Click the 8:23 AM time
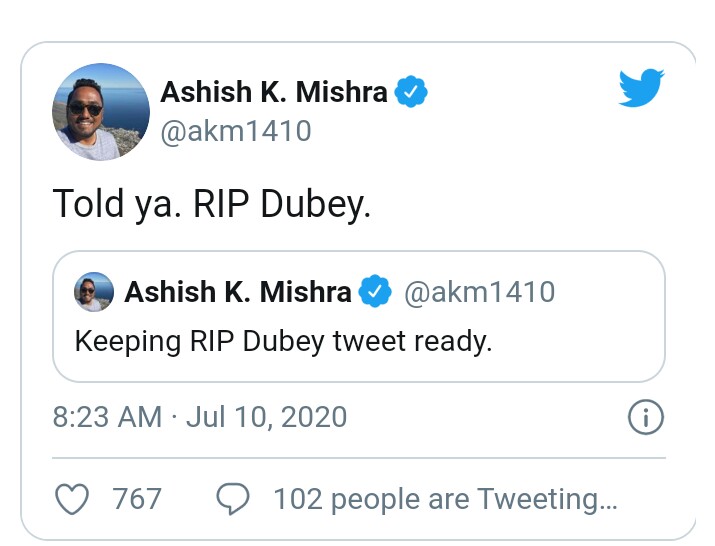This screenshot has width=715, height=546. point(106,417)
